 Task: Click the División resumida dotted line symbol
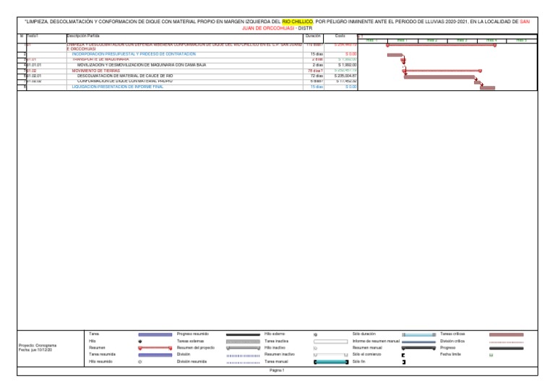pos(243,362)
